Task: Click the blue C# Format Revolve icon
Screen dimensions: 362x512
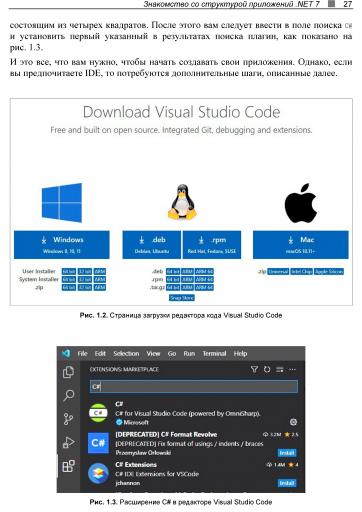Action: click(98, 443)
